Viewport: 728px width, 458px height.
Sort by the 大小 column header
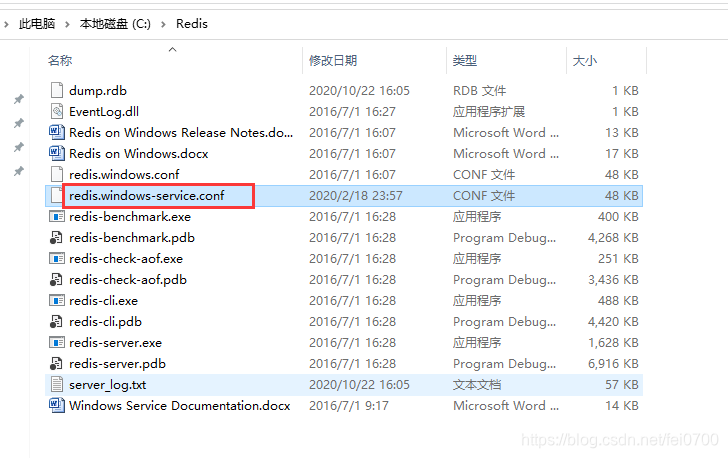585,60
